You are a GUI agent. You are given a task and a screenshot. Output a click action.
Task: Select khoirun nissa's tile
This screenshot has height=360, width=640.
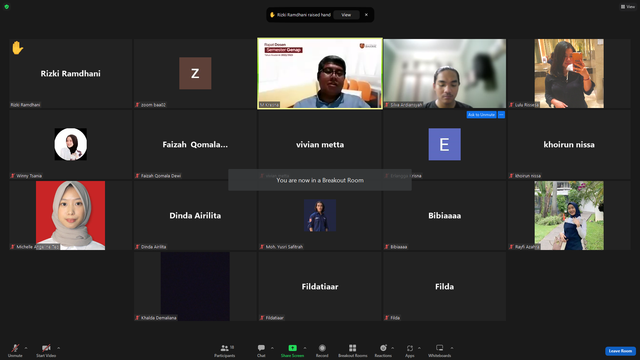[569, 144]
